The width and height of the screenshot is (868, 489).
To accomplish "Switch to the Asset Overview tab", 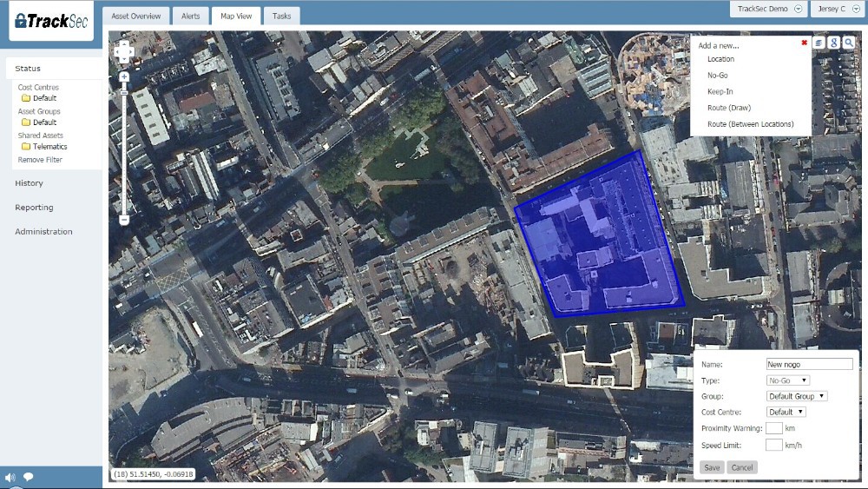I will coord(135,16).
